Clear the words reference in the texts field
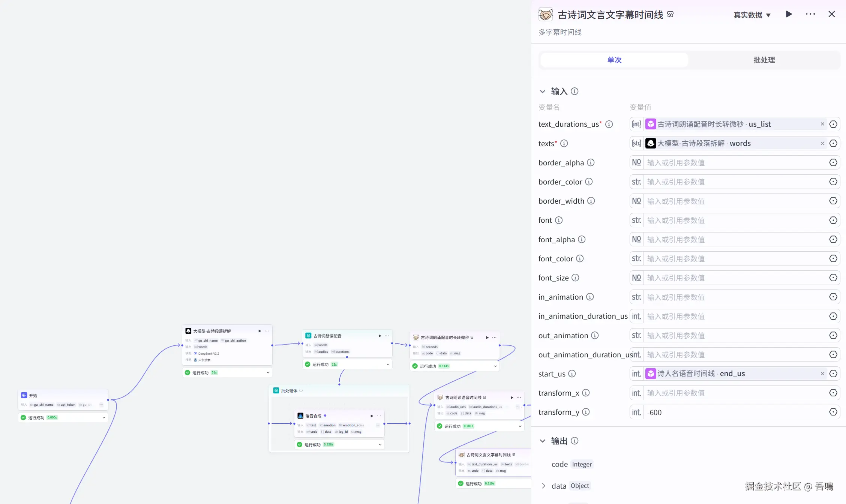The image size is (846, 504). pos(822,143)
